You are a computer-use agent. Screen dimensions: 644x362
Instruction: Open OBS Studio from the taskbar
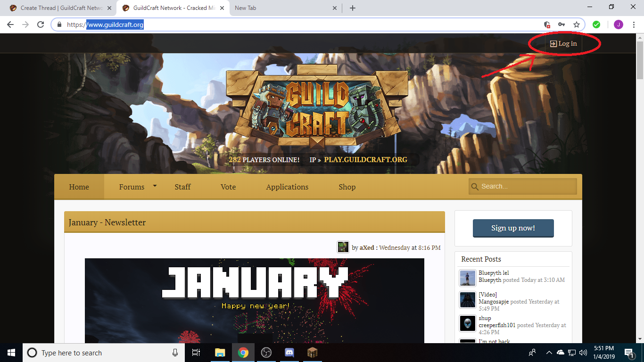click(x=266, y=353)
